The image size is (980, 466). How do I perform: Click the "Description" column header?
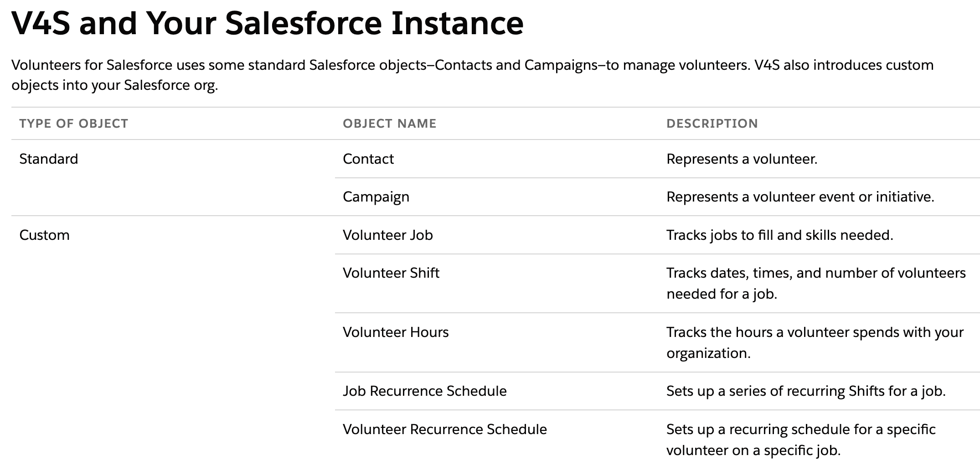point(712,124)
